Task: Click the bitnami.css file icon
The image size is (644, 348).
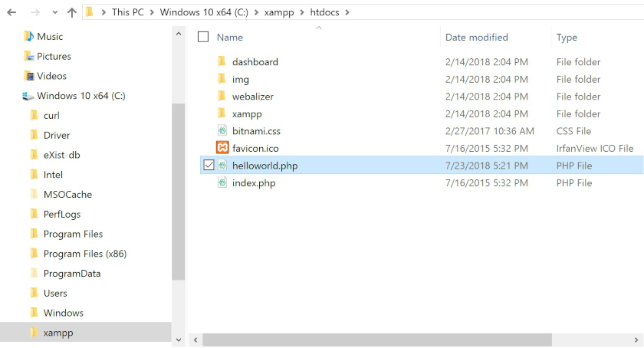Action: (x=222, y=131)
